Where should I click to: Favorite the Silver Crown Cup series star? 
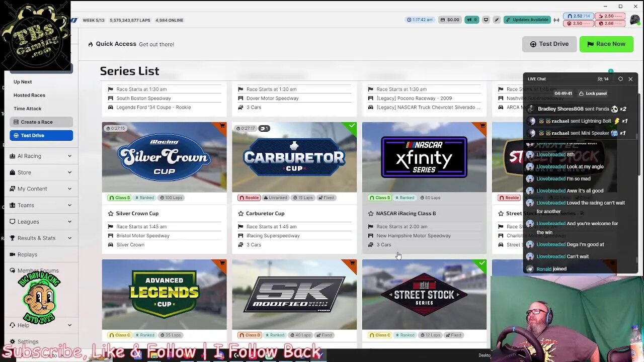click(111, 213)
